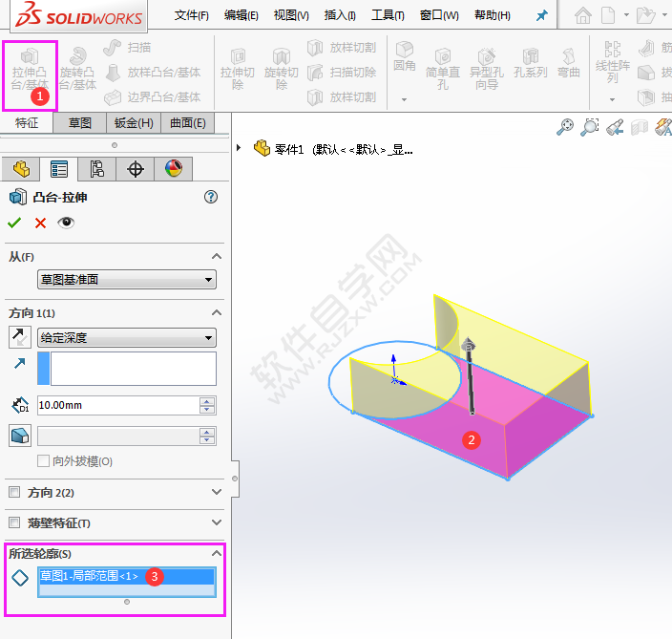Collapse the 方向1 section
672x639 pixels.
point(217,312)
